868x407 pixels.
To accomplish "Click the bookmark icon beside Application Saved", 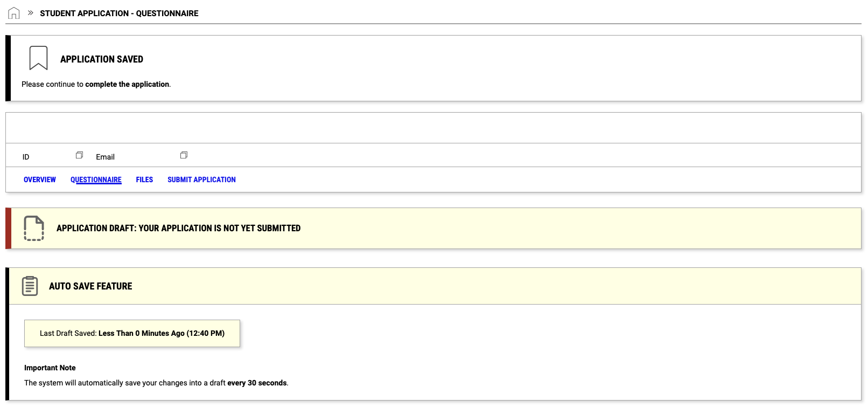I will click(x=38, y=58).
